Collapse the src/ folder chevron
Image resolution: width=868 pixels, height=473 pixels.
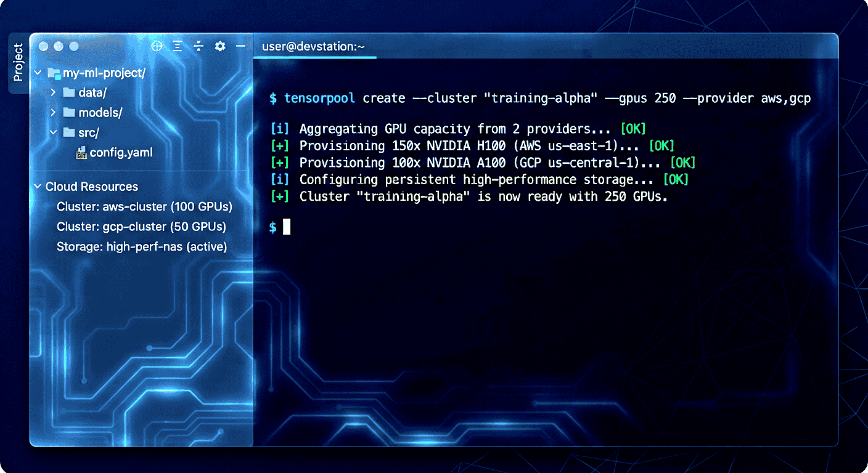pyautogui.click(x=53, y=132)
